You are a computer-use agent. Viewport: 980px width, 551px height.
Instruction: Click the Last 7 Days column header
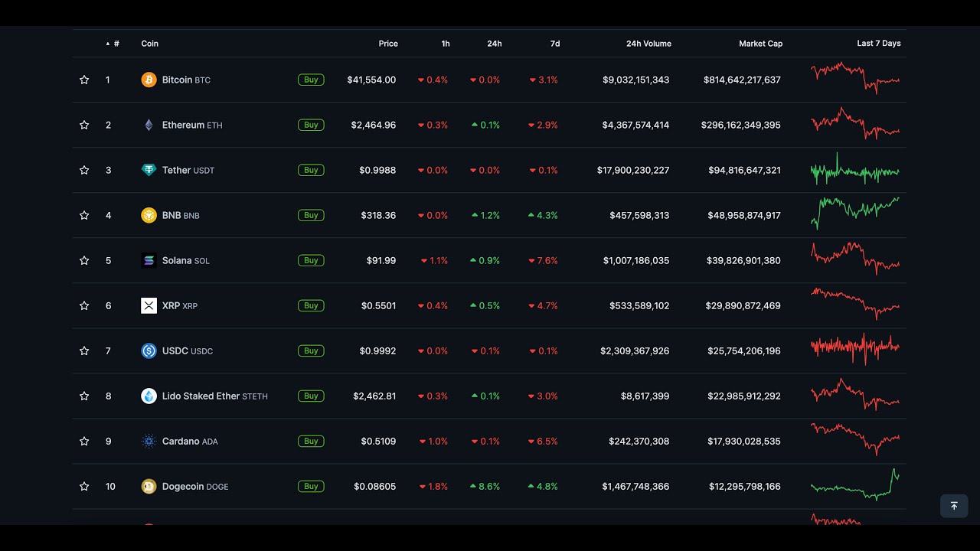[879, 44]
